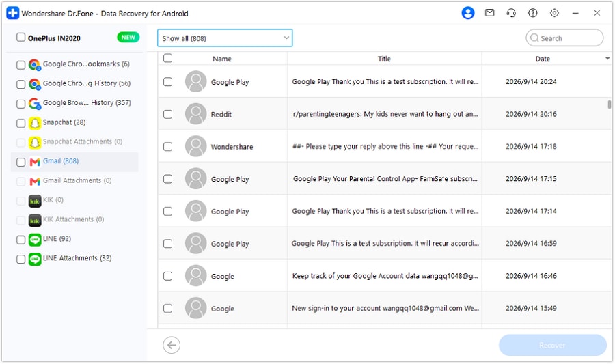Viewport: 615px width, 364px height.
Task: Check the OnePlus IN2020 device checkbox
Action: (20, 38)
